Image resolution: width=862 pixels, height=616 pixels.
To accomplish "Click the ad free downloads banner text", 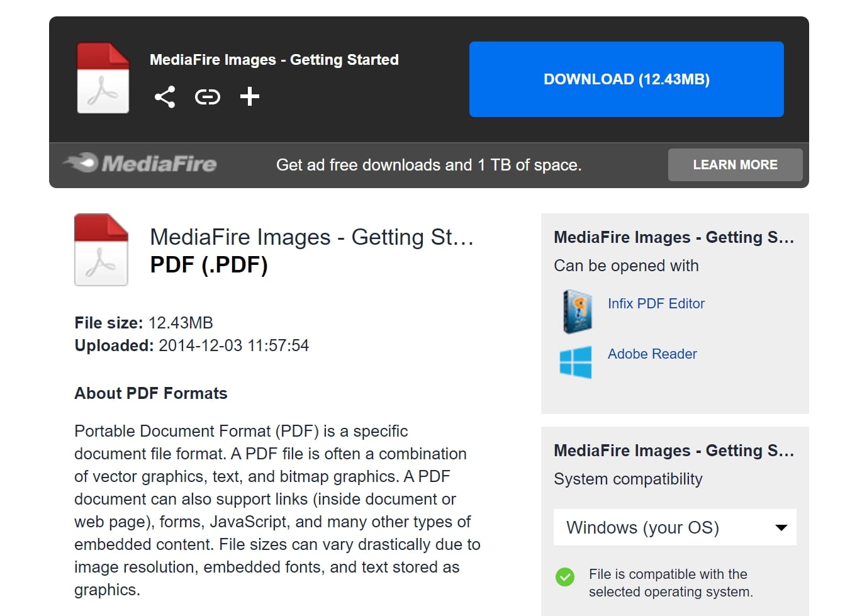I will (x=430, y=164).
